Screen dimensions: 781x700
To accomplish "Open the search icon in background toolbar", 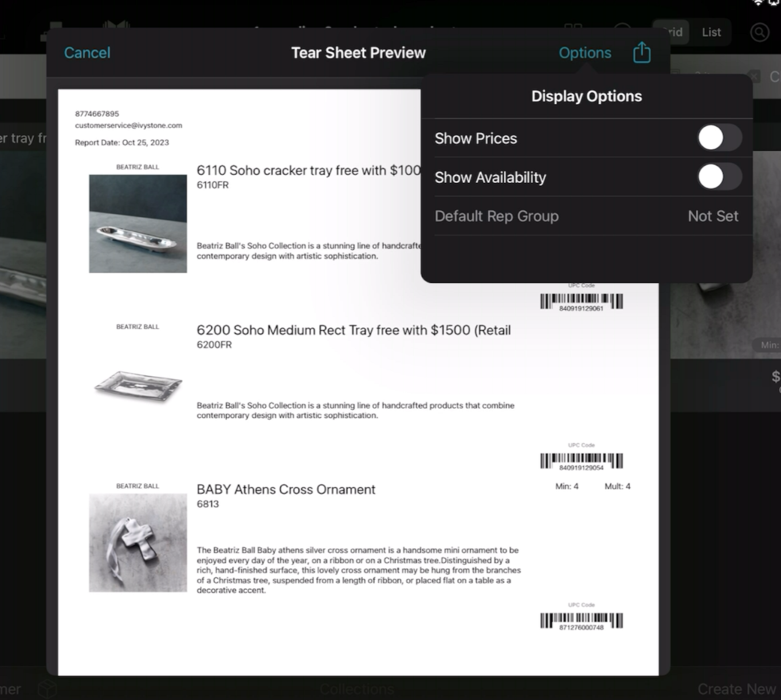I will point(760,32).
